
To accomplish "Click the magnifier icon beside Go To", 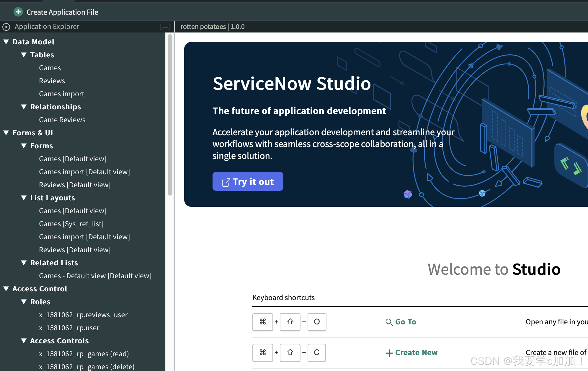I will point(389,322).
